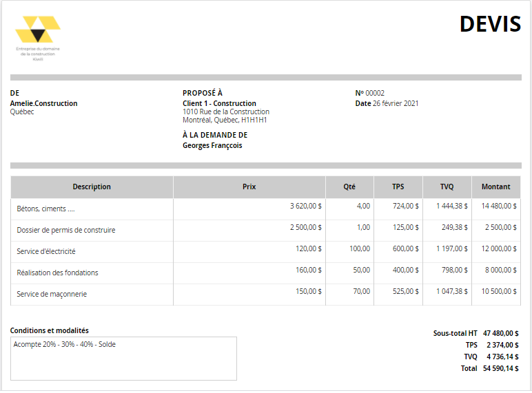Click the price 160,00 $ for foundations
Viewport: 532px width, 393px height.
pyautogui.click(x=309, y=270)
